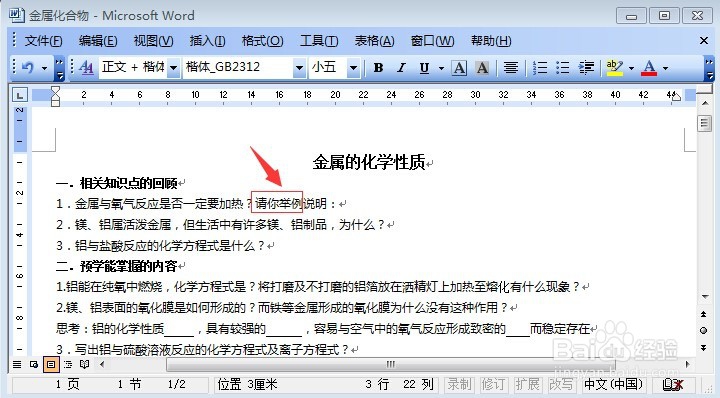Switch to Print Layout view icon
The image size is (720, 398).
(x=51, y=364)
